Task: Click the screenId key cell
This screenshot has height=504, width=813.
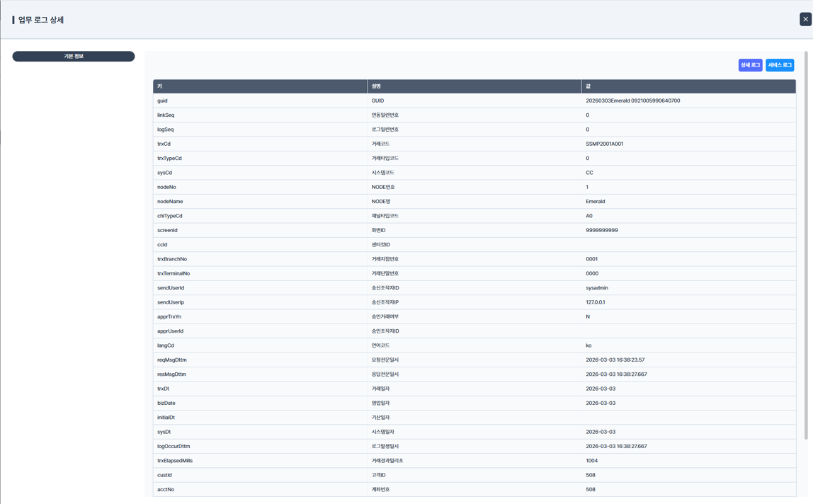Action: click(x=260, y=230)
